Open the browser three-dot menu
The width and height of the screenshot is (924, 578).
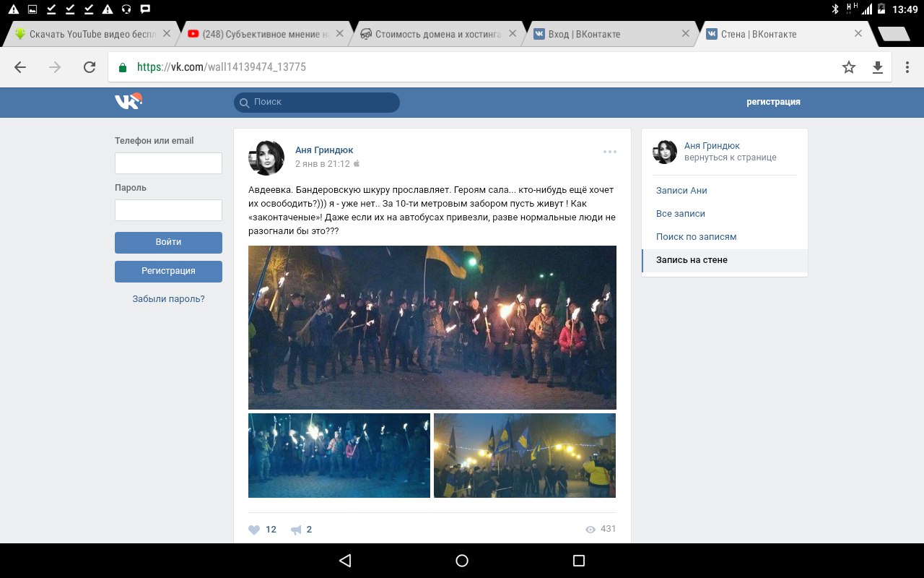[x=907, y=67]
